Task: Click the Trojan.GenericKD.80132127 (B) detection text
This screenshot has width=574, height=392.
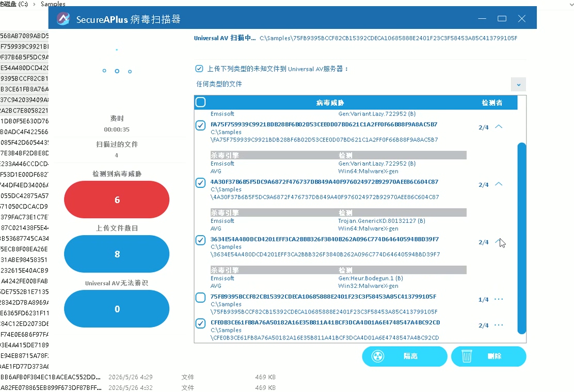Action: (x=381, y=221)
